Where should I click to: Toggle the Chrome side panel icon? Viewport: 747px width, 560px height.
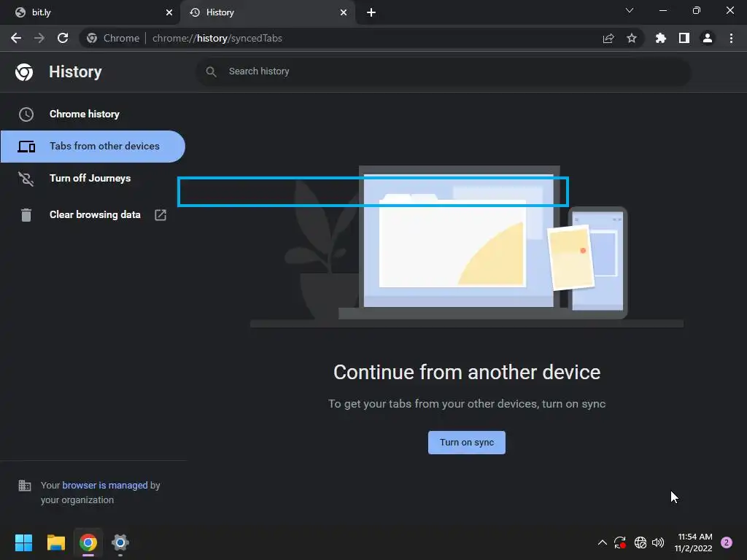click(684, 38)
